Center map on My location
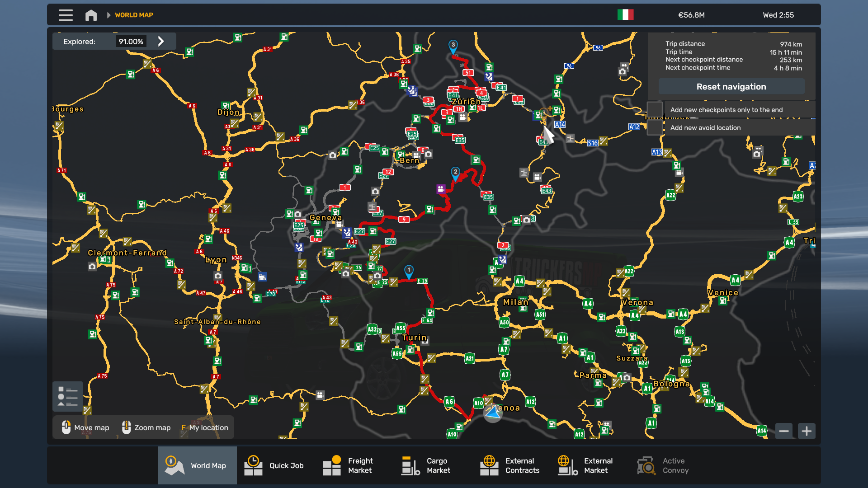This screenshot has width=868, height=488. (205, 427)
